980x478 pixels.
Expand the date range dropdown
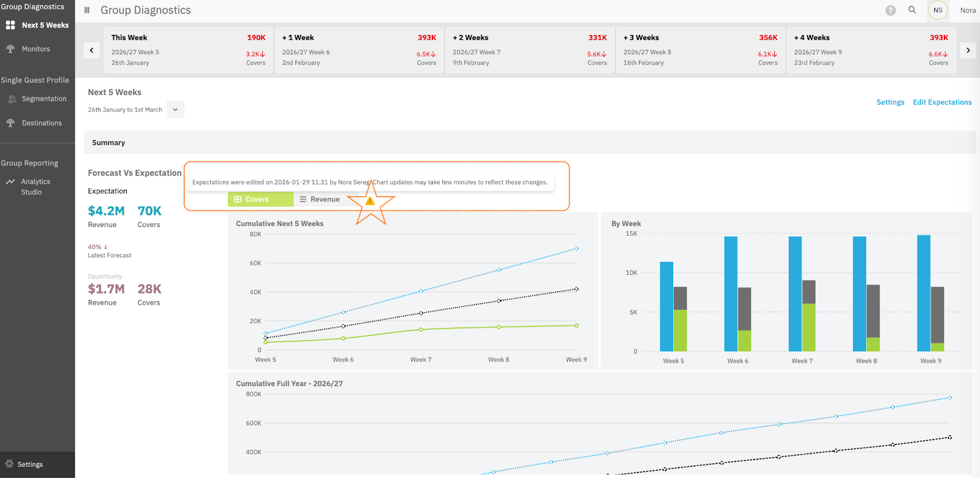coord(175,110)
